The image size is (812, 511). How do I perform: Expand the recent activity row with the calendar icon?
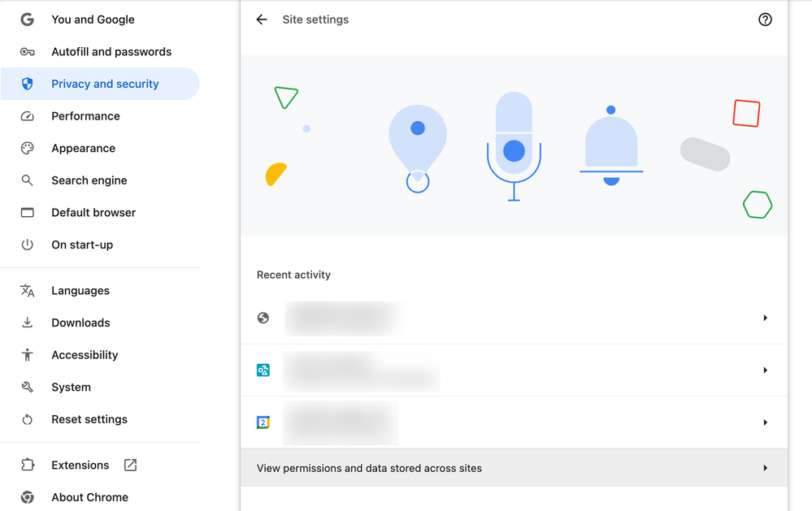(515, 422)
